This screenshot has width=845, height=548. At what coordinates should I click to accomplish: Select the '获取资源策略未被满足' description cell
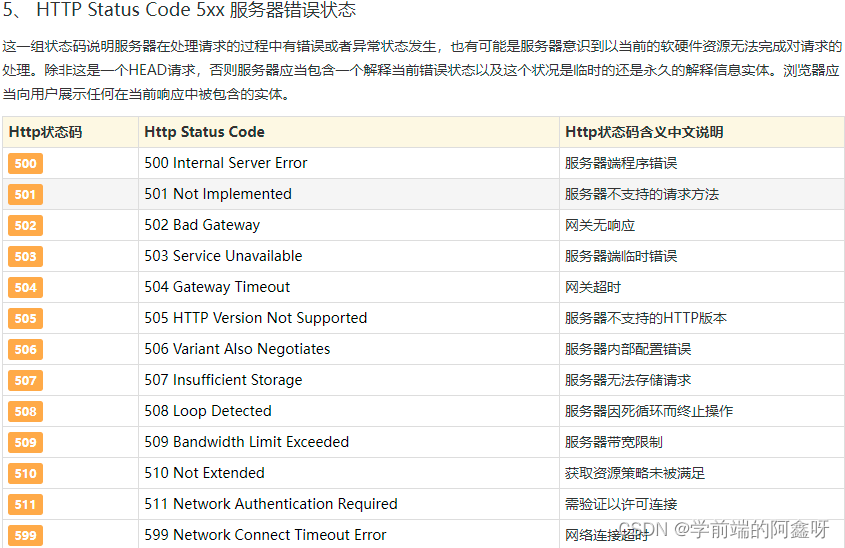point(702,473)
